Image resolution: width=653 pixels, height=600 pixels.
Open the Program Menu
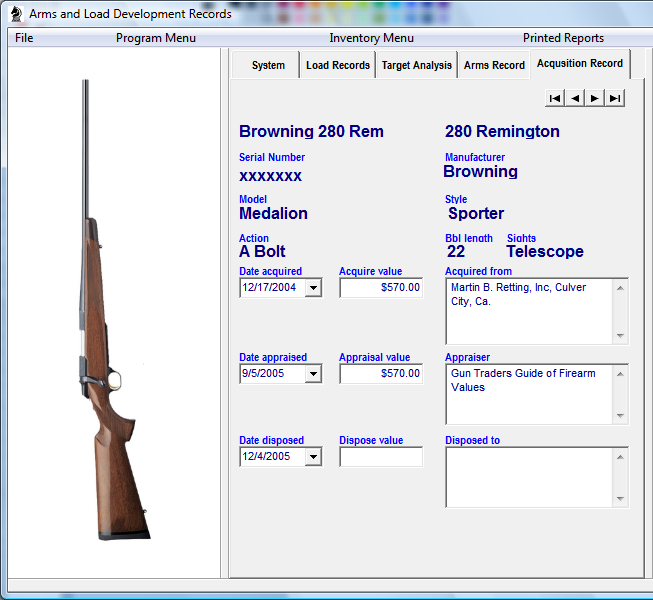point(155,38)
